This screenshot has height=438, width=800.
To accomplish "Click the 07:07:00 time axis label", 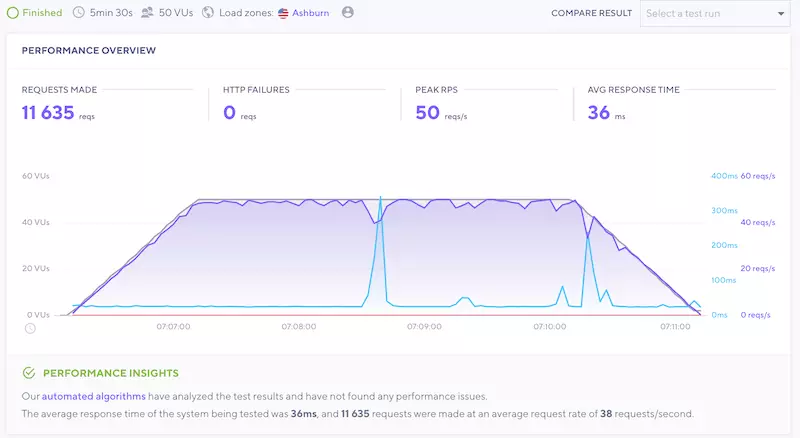I will point(173,326).
